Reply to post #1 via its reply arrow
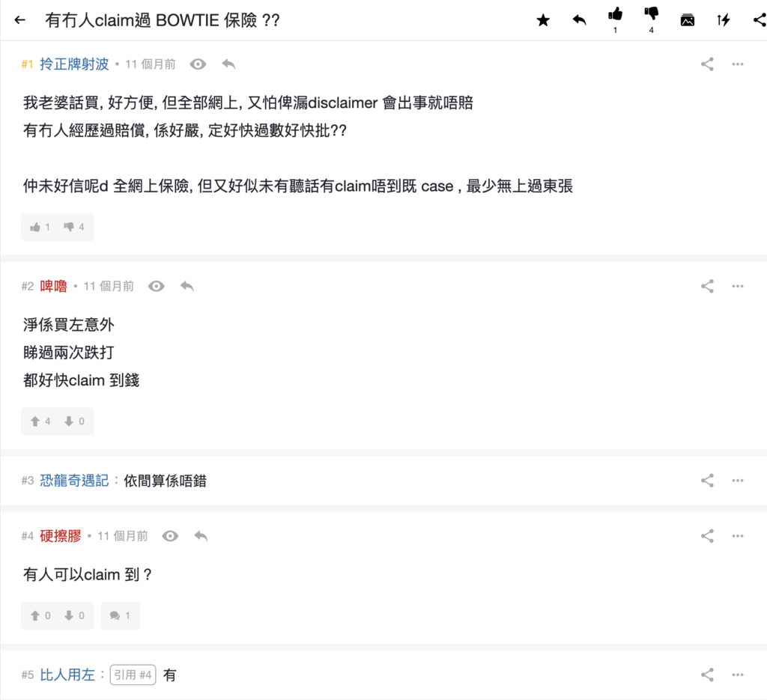The width and height of the screenshot is (767, 700). pos(228,64)
